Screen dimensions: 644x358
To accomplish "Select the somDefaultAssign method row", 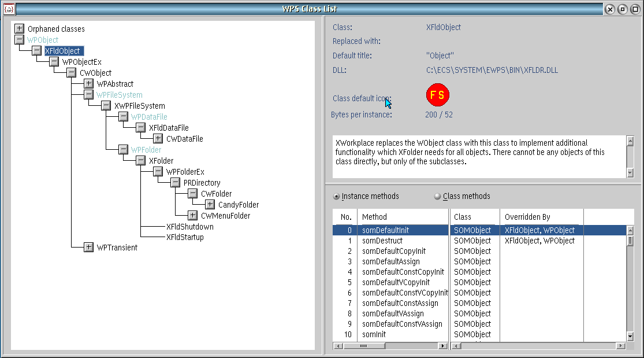I will coord(480,261).
